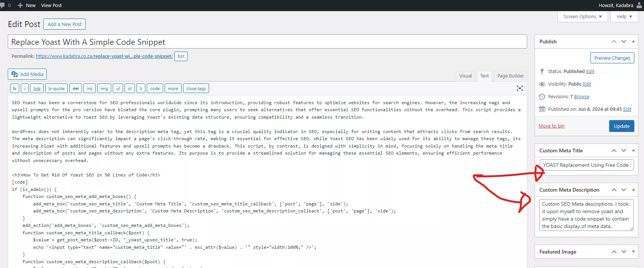Screen dimensions: 644x268
Task: Click the bold 'b' quicktag button
Action: 14,89
